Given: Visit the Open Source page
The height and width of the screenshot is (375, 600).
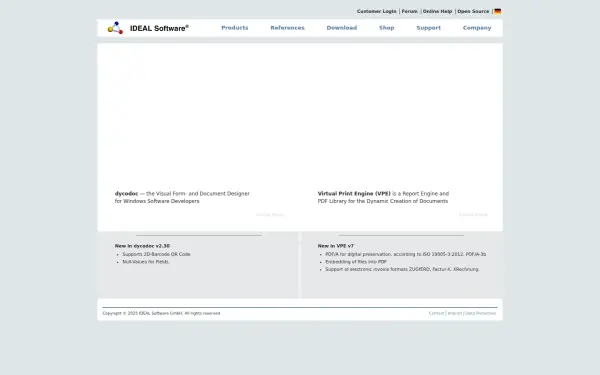Looking at the screenshot, I should click(473, 11).
